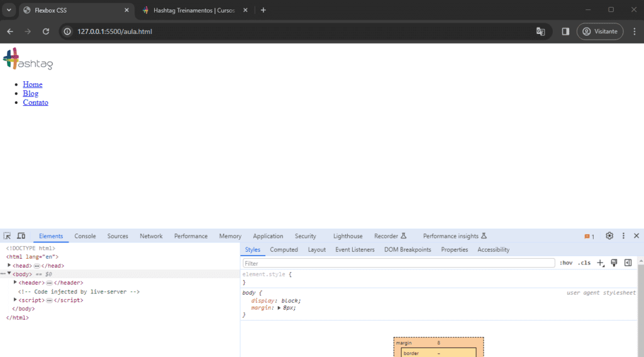Open DevTools settings gear
The image size is (644, 357).
(x=609, y=235)
